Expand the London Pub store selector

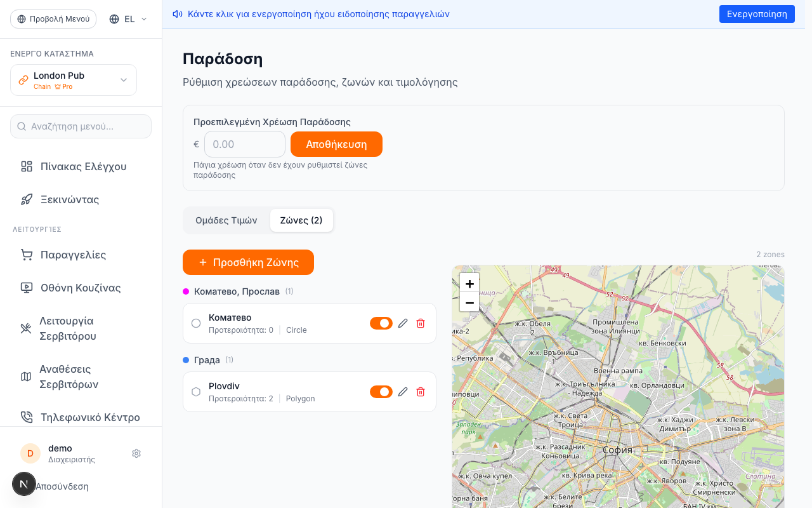pos(74,80)
